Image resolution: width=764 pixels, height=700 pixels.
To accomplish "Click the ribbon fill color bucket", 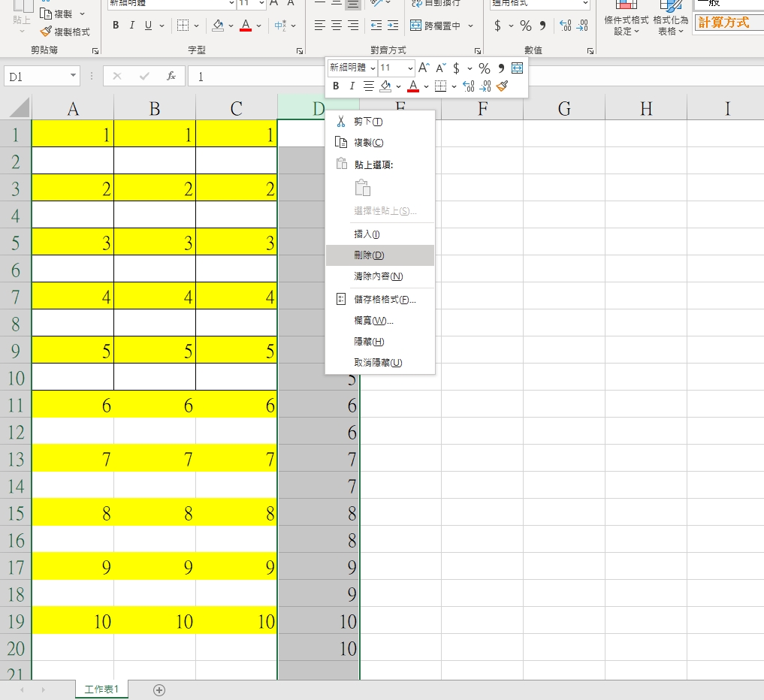I will pos(218,26).
